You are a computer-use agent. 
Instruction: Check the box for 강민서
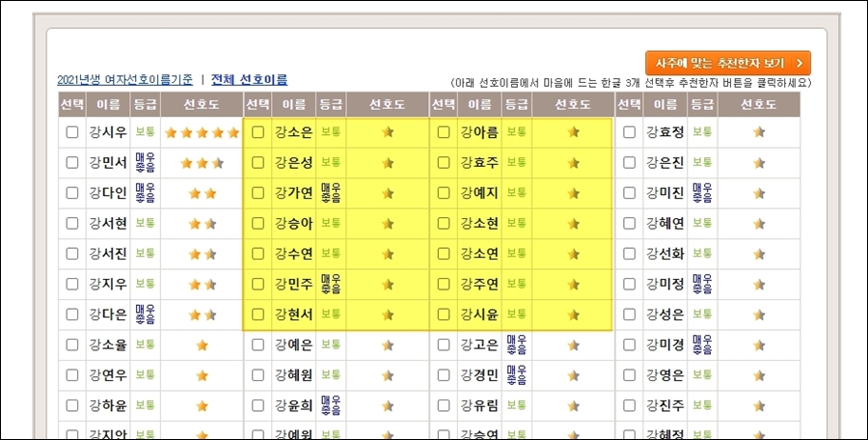tap(72, 163)
